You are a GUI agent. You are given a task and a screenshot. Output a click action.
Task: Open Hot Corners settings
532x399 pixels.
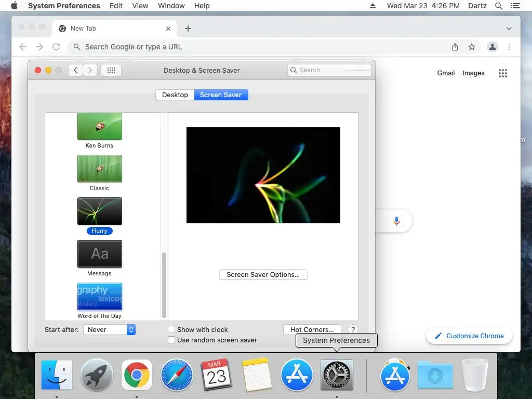[312, 329]
